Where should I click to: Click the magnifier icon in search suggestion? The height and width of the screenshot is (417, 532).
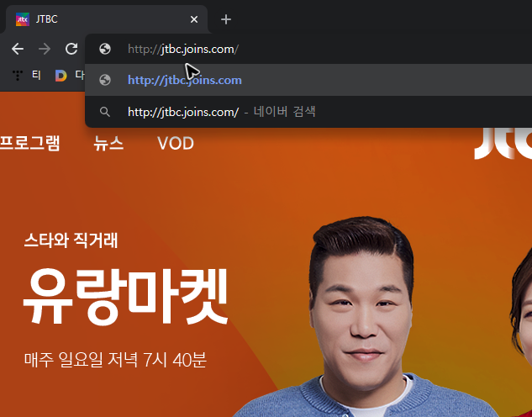(x=105, y=112)
